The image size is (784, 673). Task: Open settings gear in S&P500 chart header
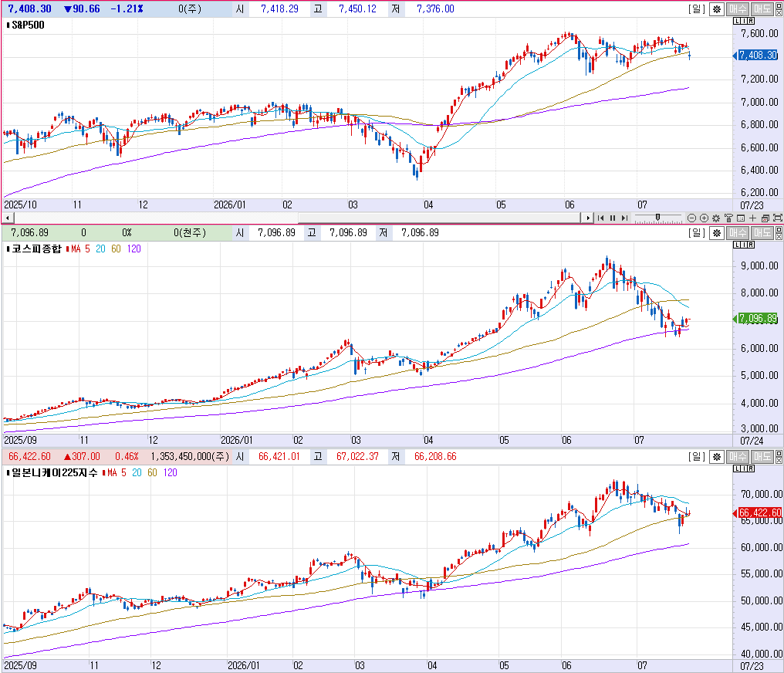click(x=717, y=9)
